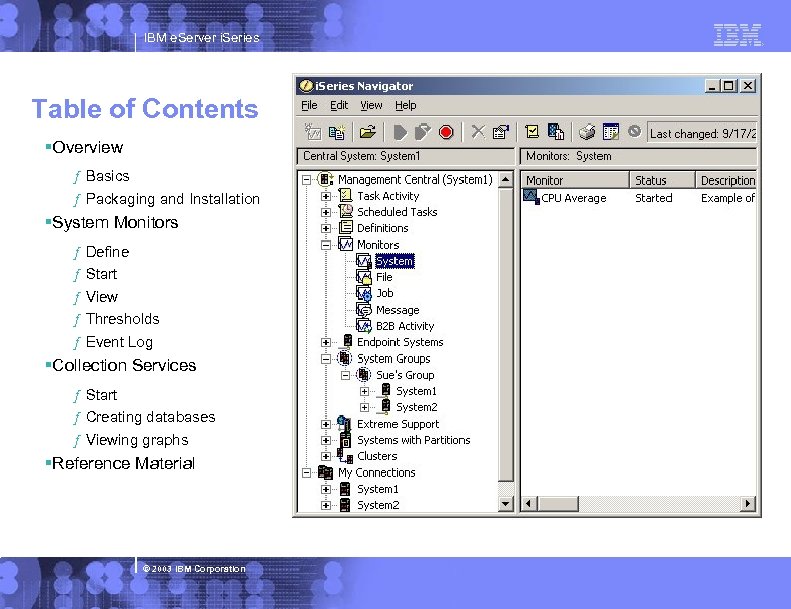The width and height of the screenshot is (791, 609).
Task: Select the Sue's Group label
Action: point(405,375)
